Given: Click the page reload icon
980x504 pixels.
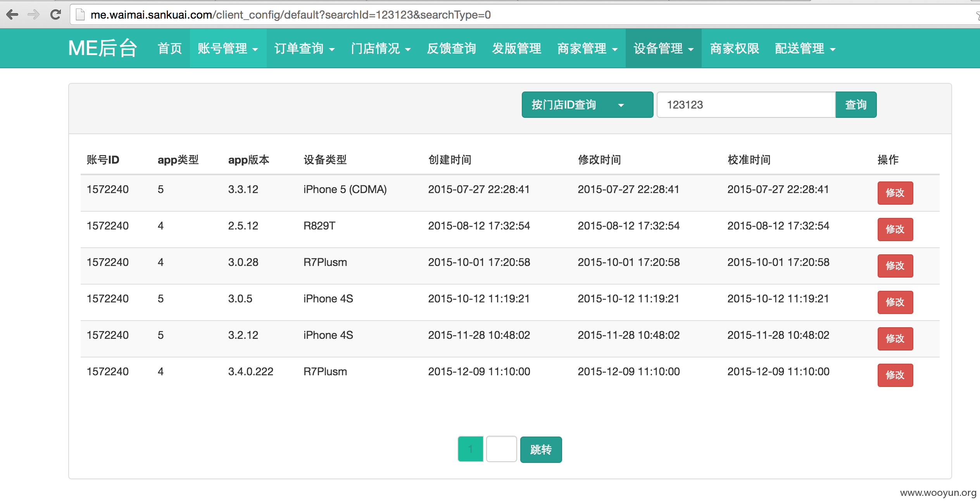Looking at the screenshot, I should click(55, 14).
